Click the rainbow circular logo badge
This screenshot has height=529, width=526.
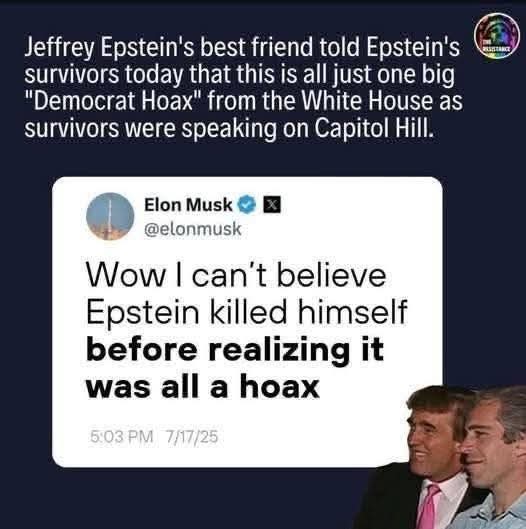[x=497, y=36]
